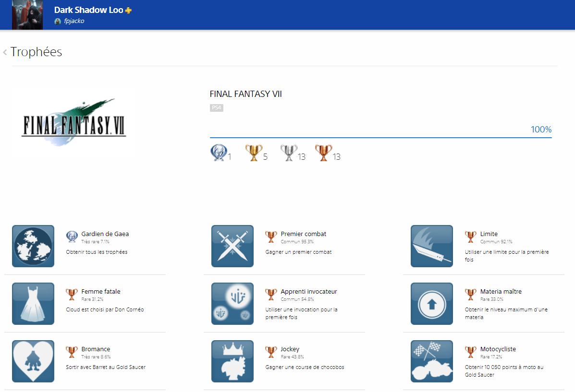Viewport: 575px width, 392px height.
Task: Click the 'Gagner un premier combat' description
Action: 298,252
